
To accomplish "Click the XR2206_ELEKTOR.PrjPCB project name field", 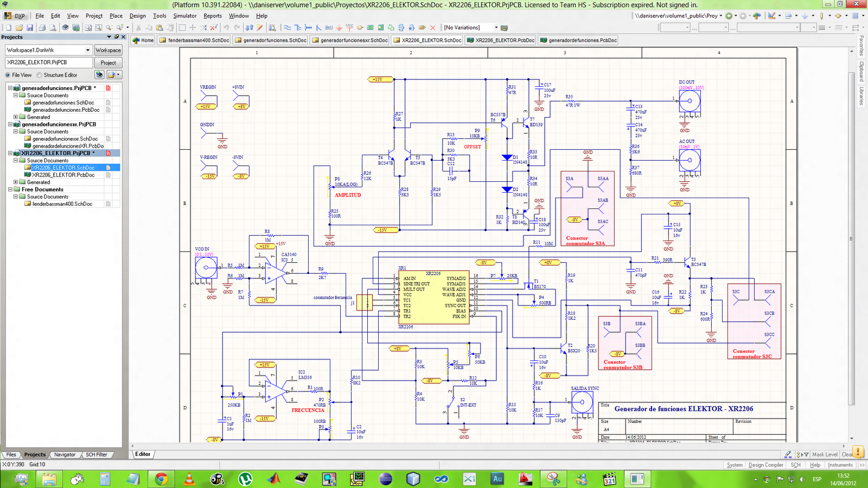I will point(49,62).
